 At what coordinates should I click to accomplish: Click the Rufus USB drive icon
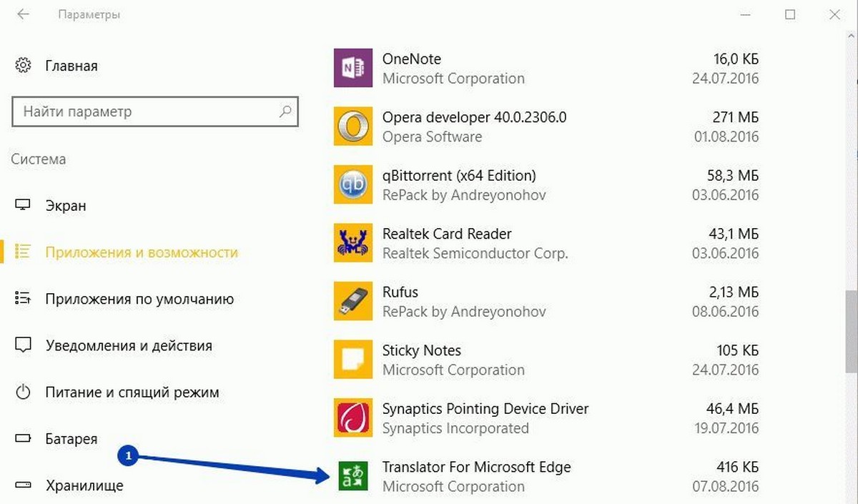click(x=354, y=302)
